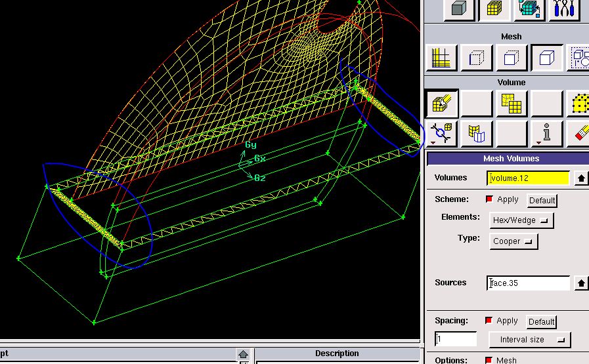Expand the Interval size dropdown

pos(529,340)
